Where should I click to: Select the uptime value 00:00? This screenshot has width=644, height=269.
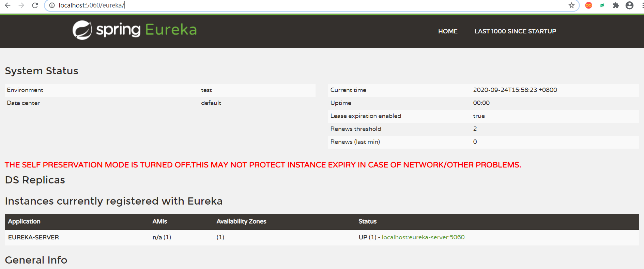(481, 103)
